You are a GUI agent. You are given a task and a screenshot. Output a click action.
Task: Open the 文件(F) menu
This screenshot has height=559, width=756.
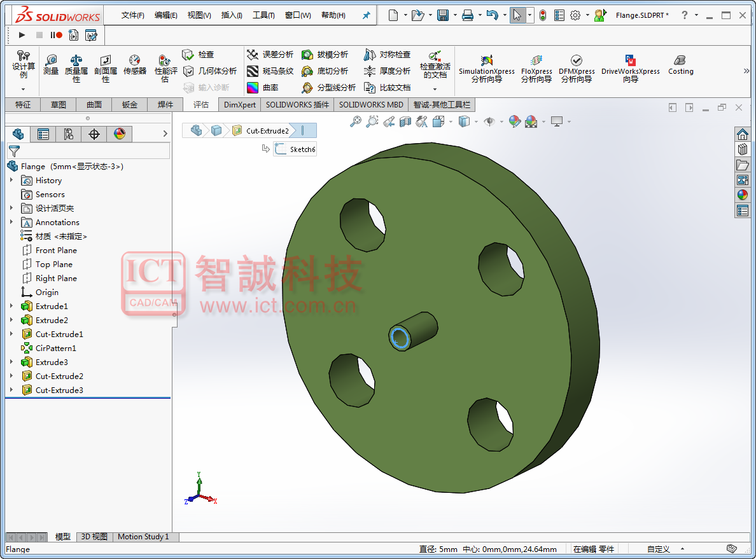click(x=132, y=15)
